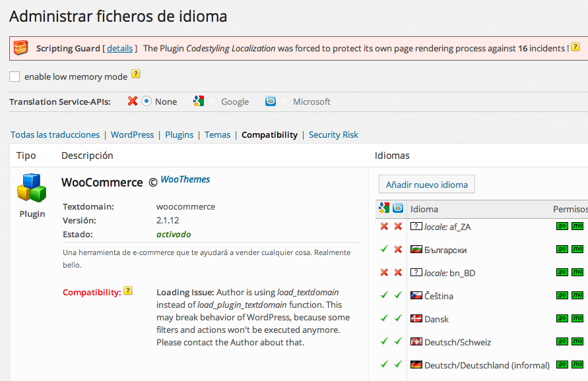Select Български language entry

tap(445, 250)
